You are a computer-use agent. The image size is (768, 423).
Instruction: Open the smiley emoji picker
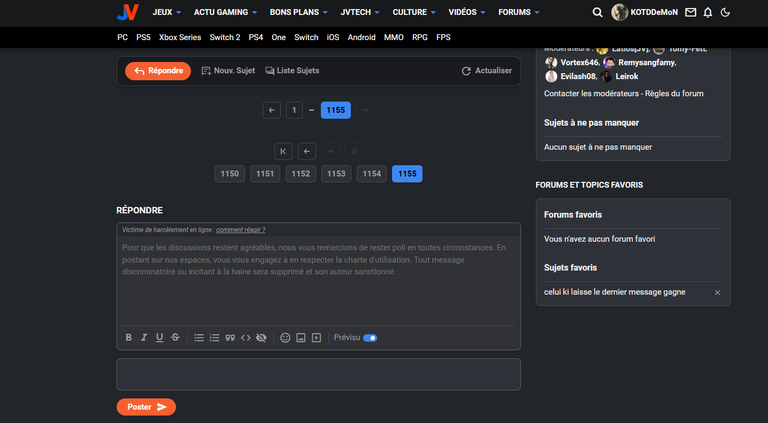[x=285, y=338]
